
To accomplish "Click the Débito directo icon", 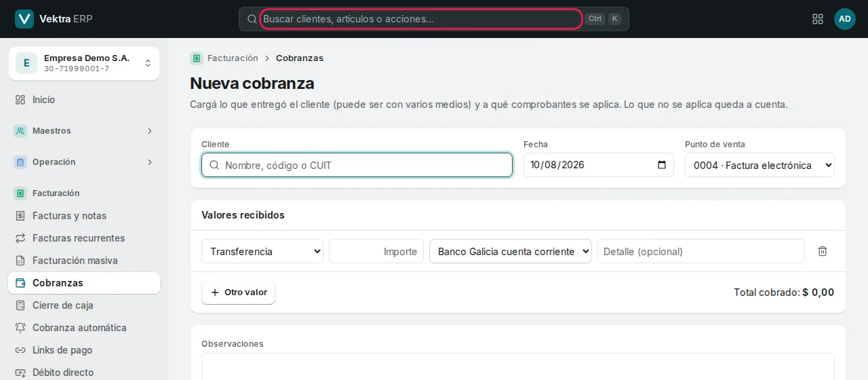I will tap(20, 373).
